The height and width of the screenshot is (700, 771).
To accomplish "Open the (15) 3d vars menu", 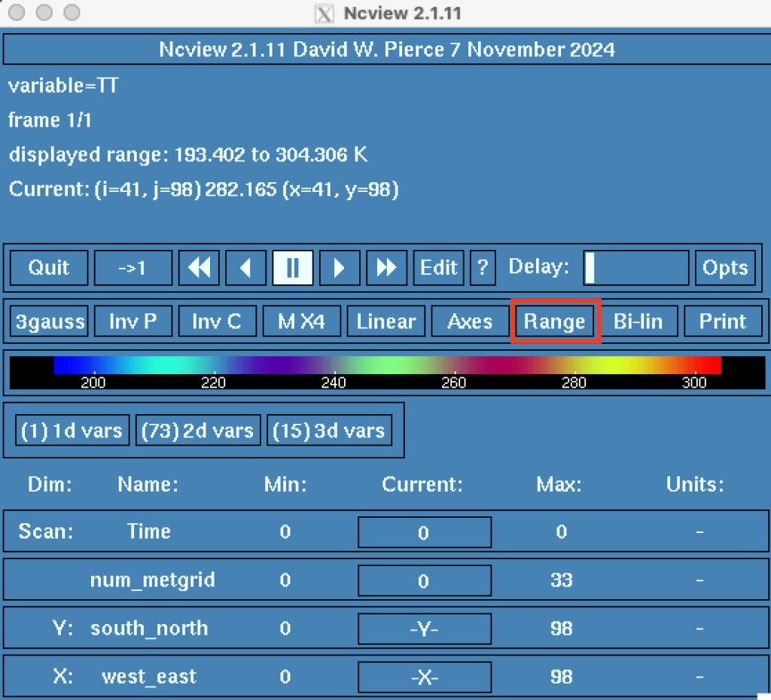I will pyautogui.click(x=329, y=431).
